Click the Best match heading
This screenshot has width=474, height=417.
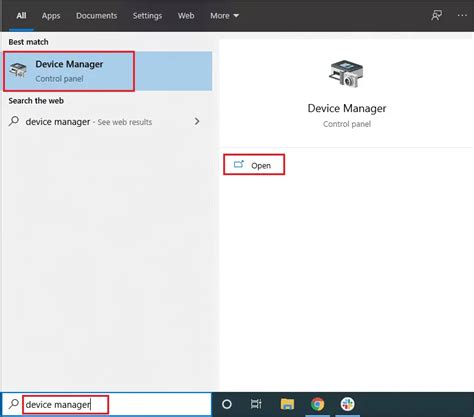(x=28, y=42)
